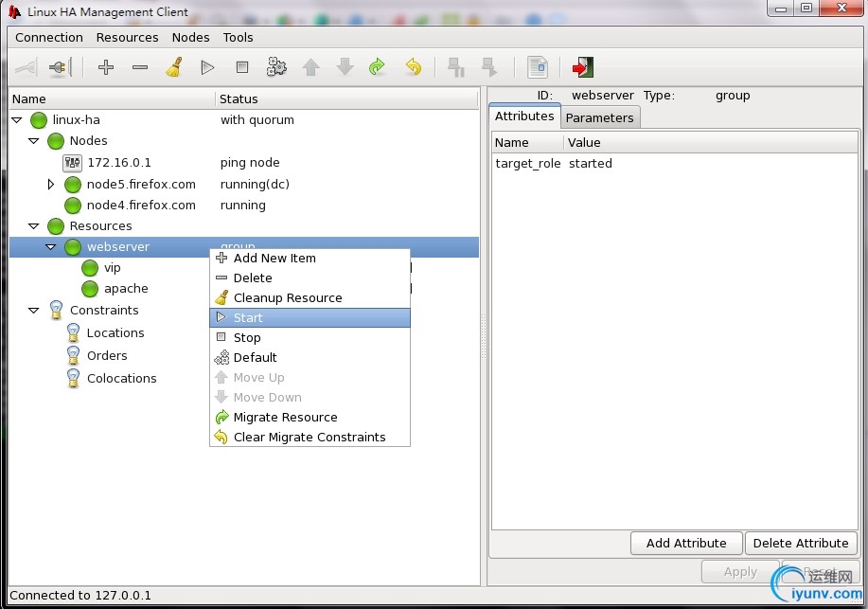Click the migrate resource green arrow toolbar icon
Screen dimensions: 868x609
[x=377, y=67]
